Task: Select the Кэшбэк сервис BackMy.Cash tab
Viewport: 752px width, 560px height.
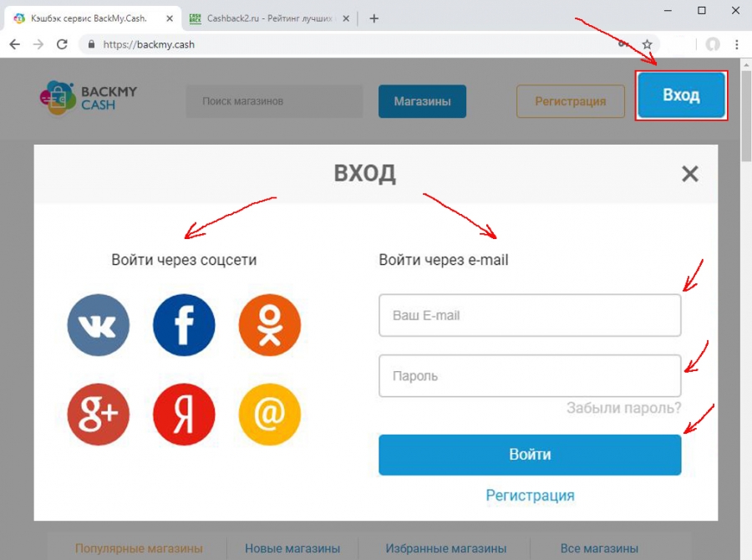Action: click(94, 18)
